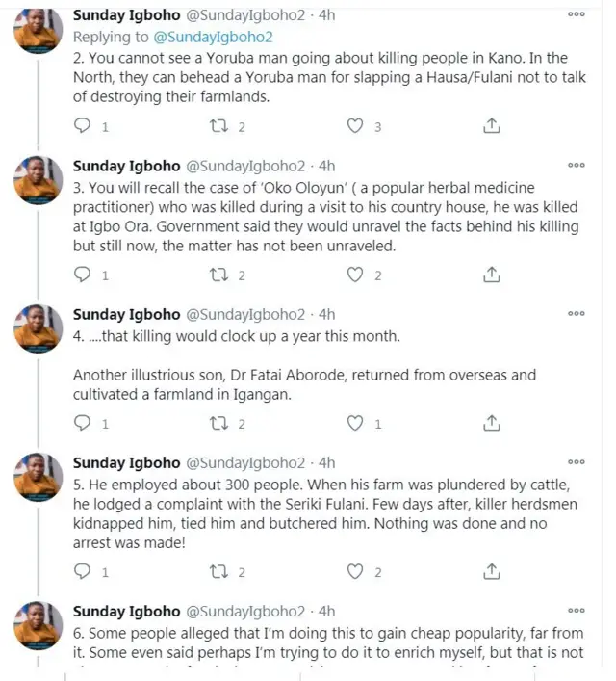Open more options on the Fatai Aborode tweet
This screenshot has height=681, width=616.
pos(577,314)
